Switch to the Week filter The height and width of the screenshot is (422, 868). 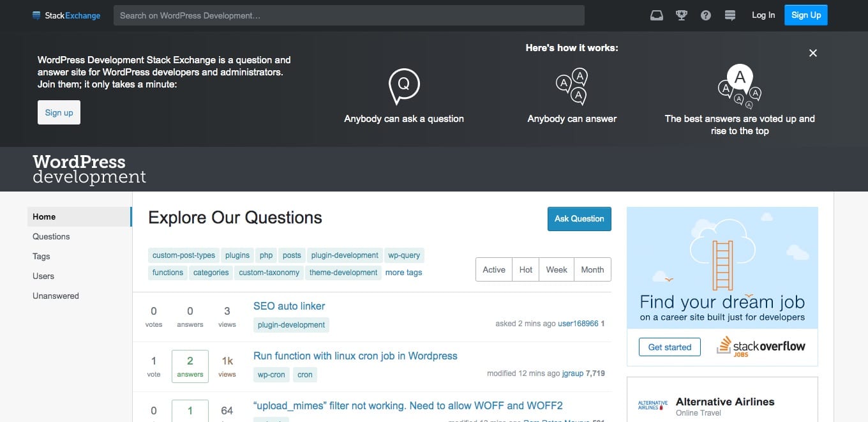556,269
